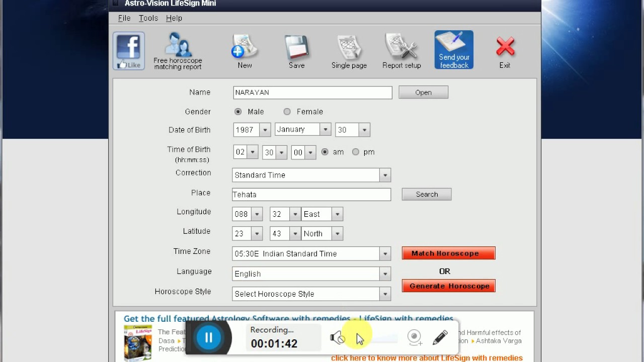Toggle the recorder speaker audio icon
644x362 pixels.
click(338, 337)
